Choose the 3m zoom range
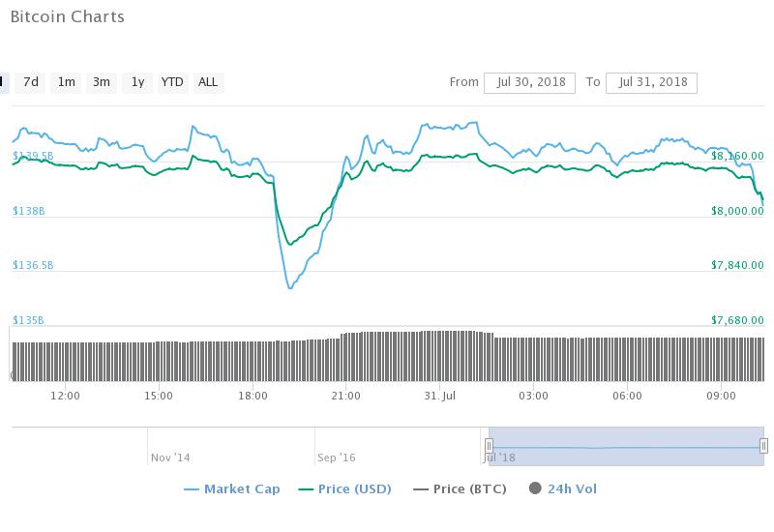This screenshot has width=774, height=532. [102, 82]
